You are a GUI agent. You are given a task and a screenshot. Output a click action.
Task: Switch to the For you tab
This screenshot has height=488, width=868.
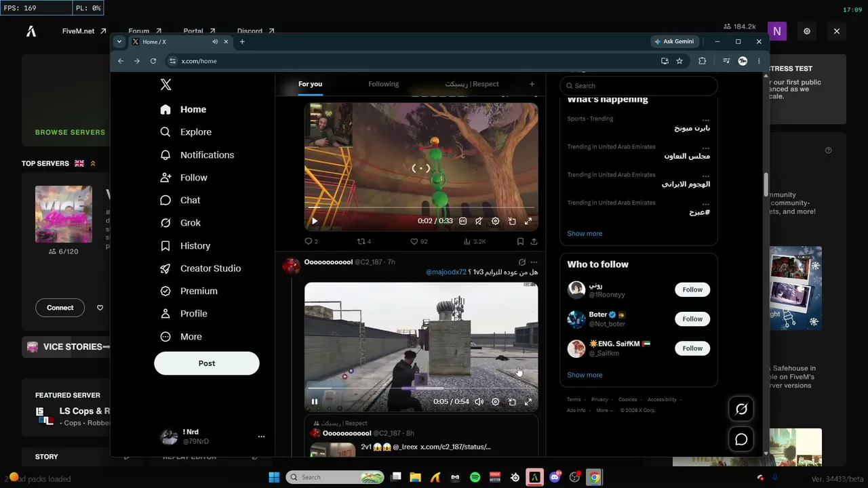pyautogui.click(x=310, y=84)
